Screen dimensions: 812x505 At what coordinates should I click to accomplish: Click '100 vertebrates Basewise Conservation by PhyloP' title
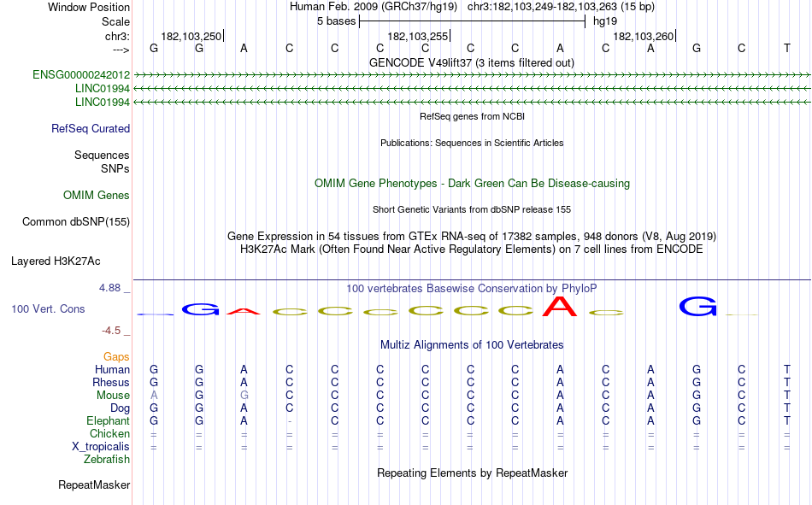pyautogui.click(x=472, y=289)
